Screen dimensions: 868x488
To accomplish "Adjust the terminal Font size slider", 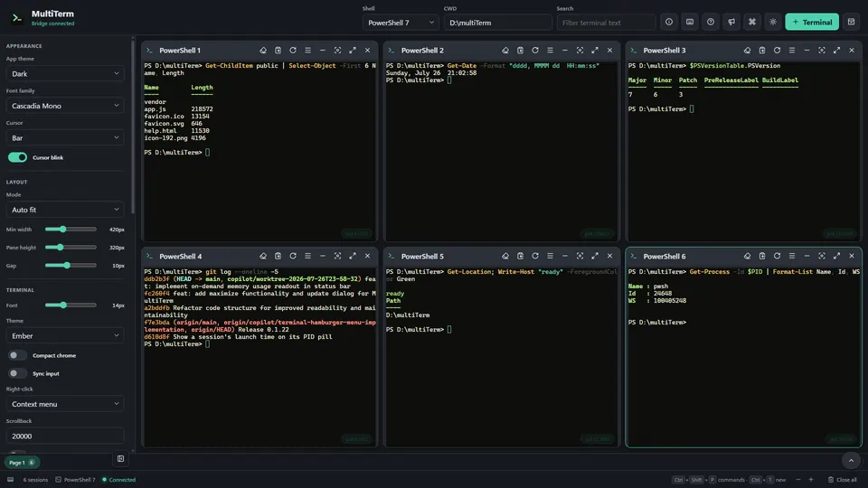I will (71, 305).
